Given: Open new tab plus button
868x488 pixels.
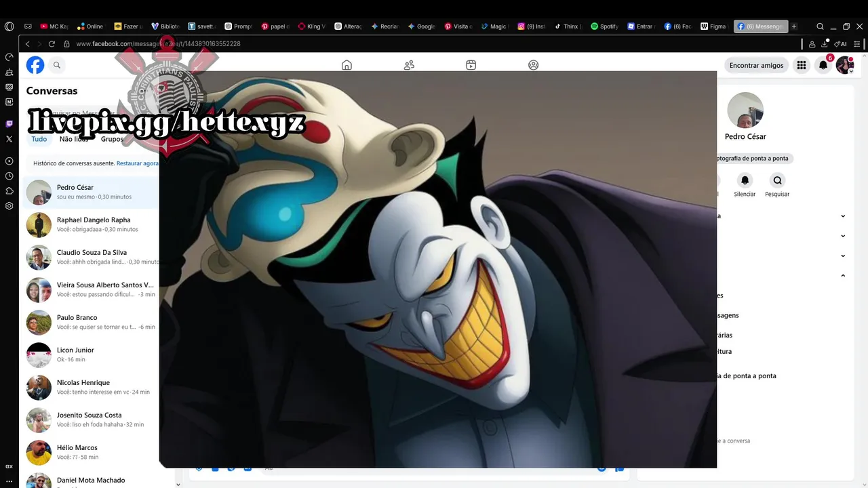Looking at the screenshot, I should click(x=794, y=26).
